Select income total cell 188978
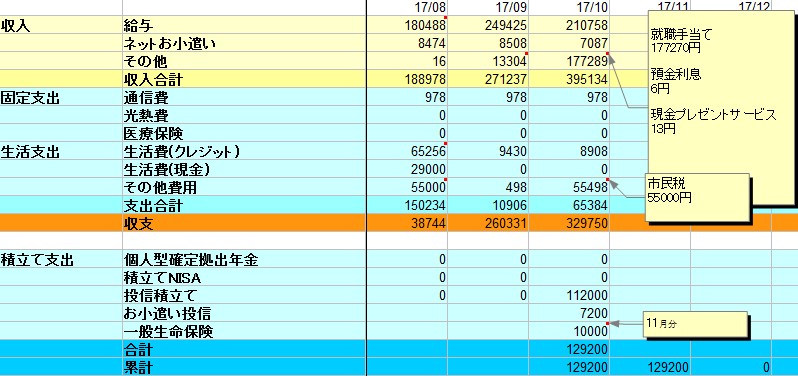 (x=407, y=79)
